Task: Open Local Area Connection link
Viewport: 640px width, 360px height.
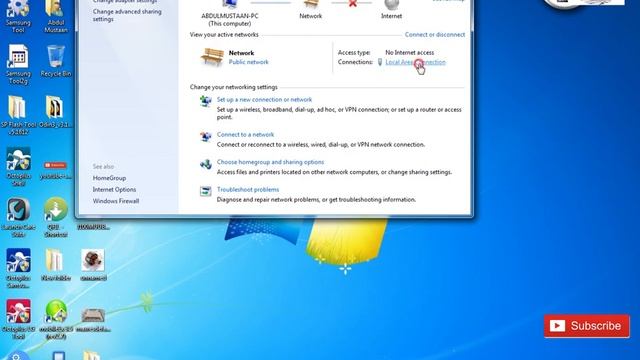Action: click(416, 62)
